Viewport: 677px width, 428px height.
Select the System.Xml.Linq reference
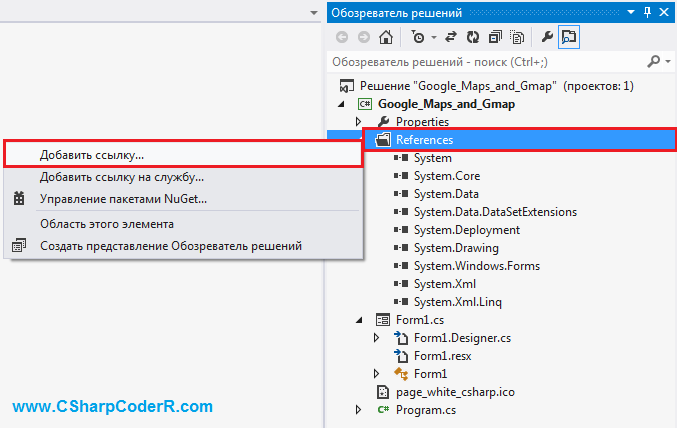coord(458,302)
